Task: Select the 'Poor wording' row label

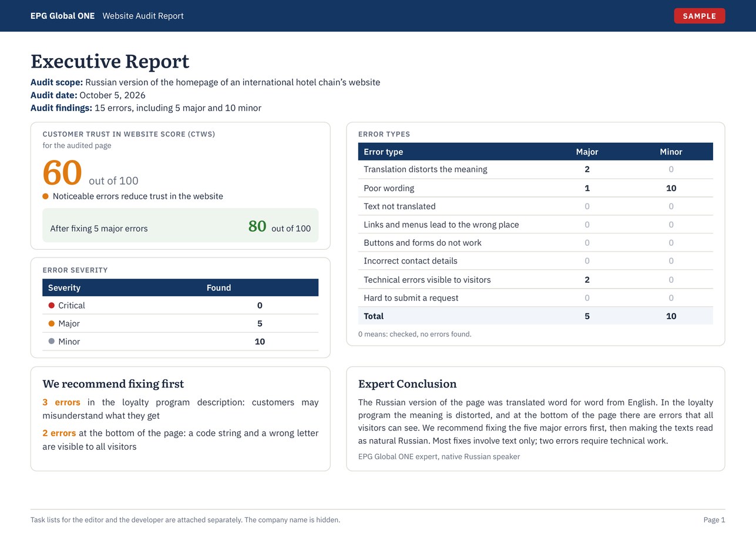Action: pyautogui.click(x=389, y=188)
